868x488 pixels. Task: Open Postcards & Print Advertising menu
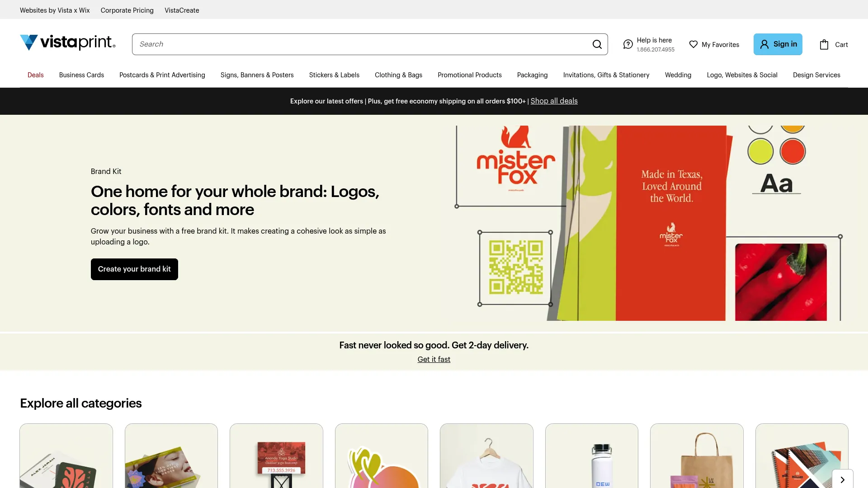pos(162,75)
